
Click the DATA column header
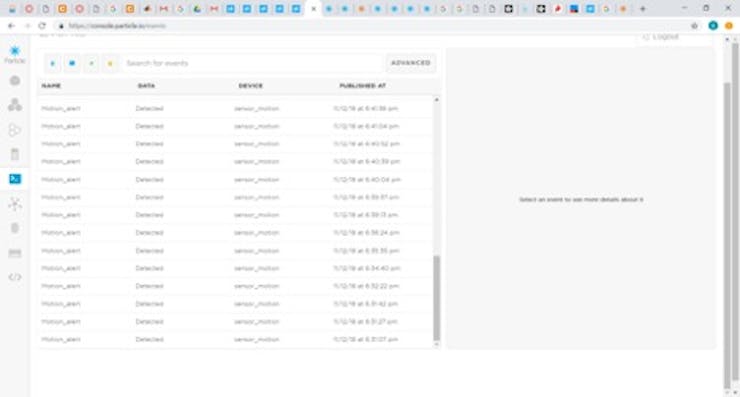coord(146,86)
